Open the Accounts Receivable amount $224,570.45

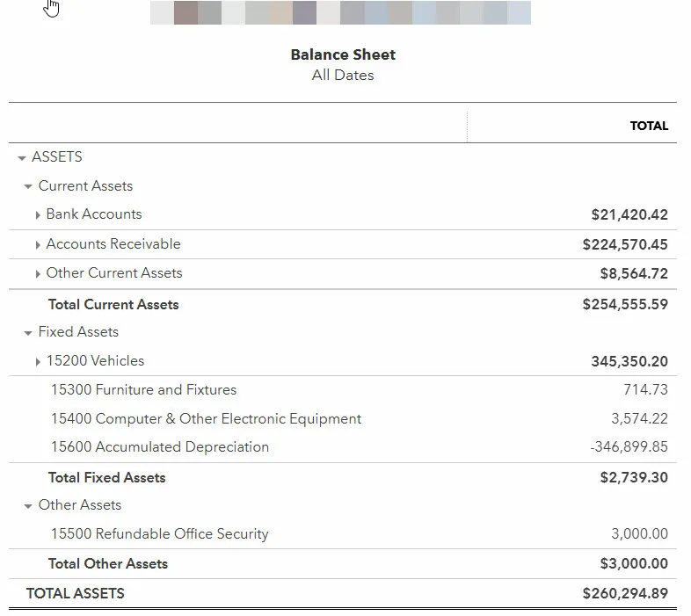point(624,244)
